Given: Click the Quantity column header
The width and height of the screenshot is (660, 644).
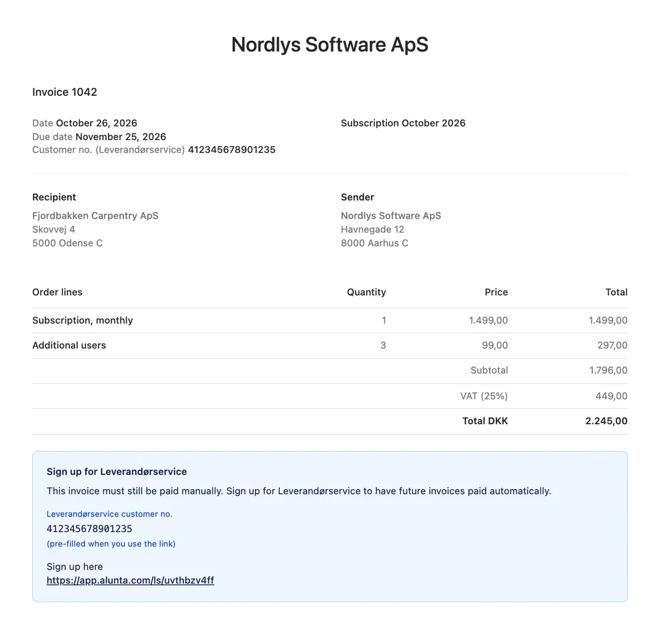Looking at the screenshot, I should coord(366,292).
